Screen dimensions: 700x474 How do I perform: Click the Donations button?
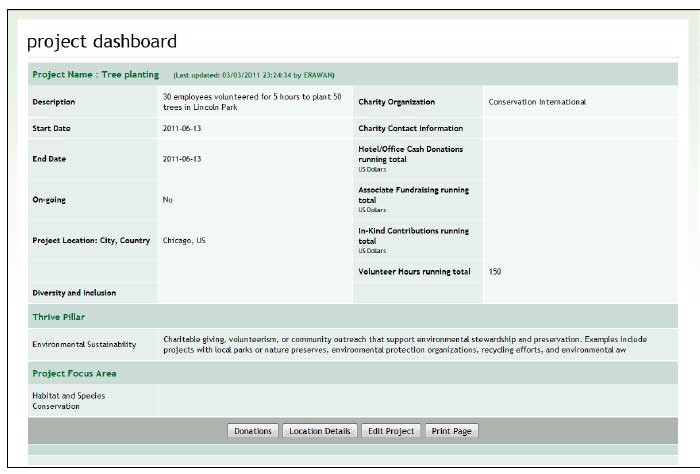[253, 431]
